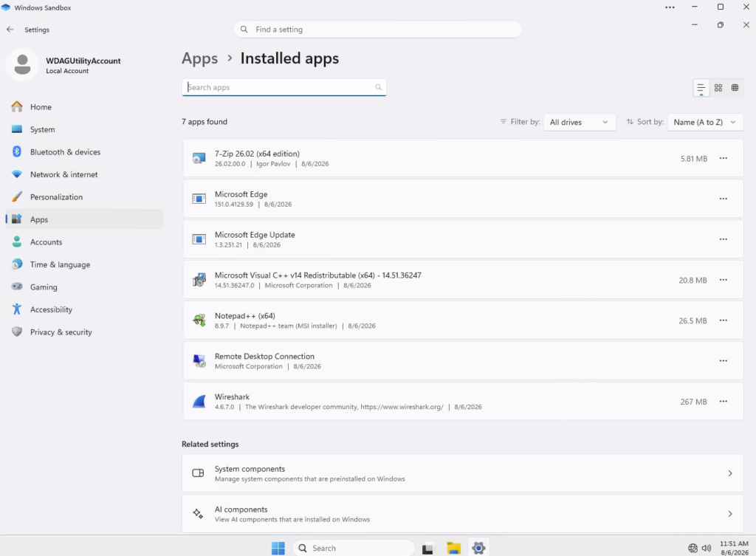Click the WDAGUtilityAccount name
This screenshot has height=556, width=756.
coord(83,61)
